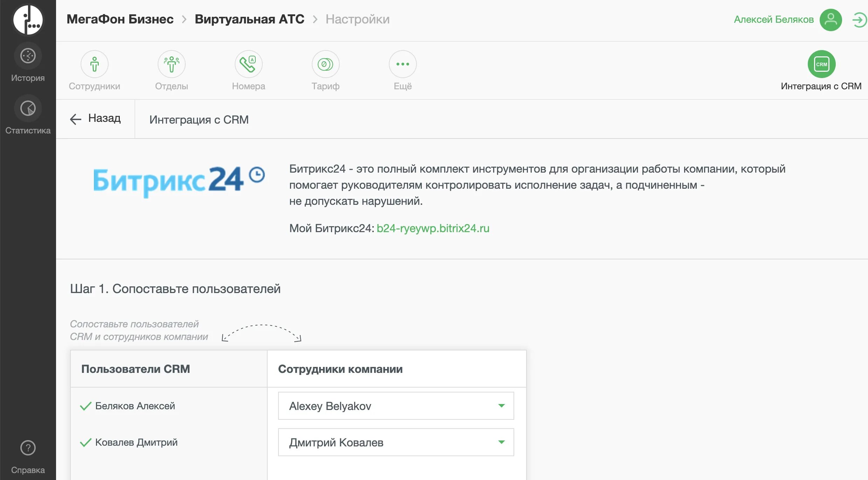
Task: Open the Статистика sidebar icon
Action: (x=28, y=108)
